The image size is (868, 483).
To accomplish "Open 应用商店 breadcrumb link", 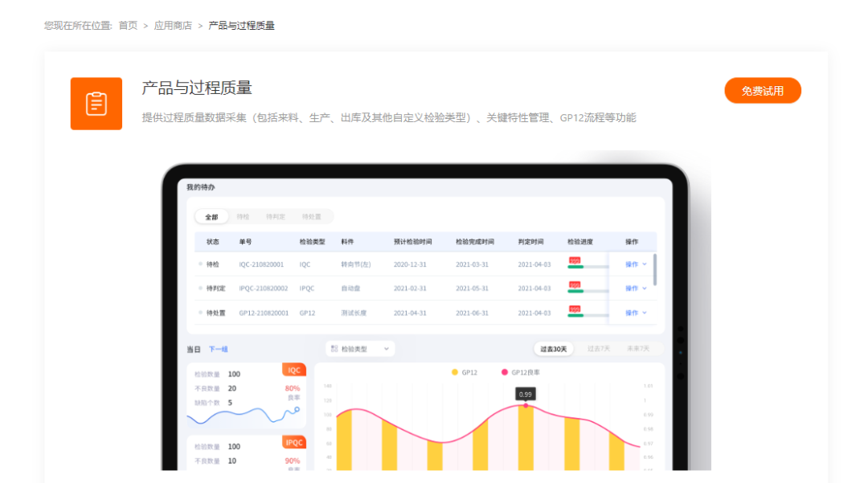I will click(173, 26).
